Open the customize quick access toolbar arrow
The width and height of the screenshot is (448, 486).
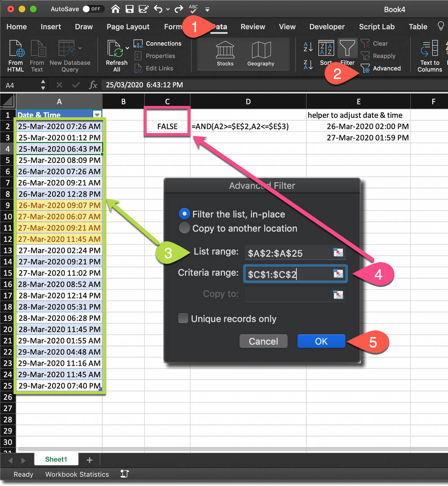(207, 9)
